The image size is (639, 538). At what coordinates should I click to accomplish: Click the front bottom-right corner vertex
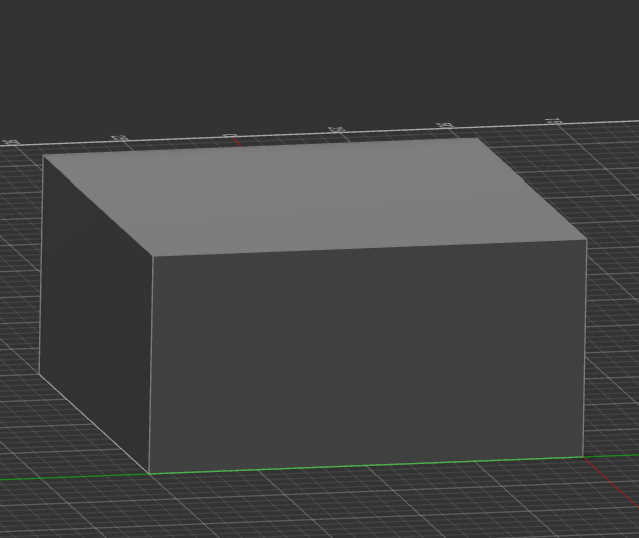coord(584,457)
